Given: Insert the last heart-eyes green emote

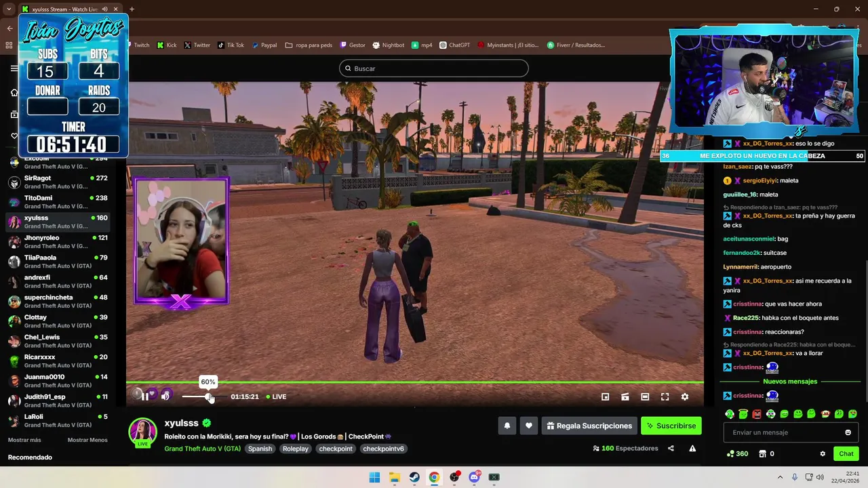Looking at the screenshot, I should [x=852, y=413].
